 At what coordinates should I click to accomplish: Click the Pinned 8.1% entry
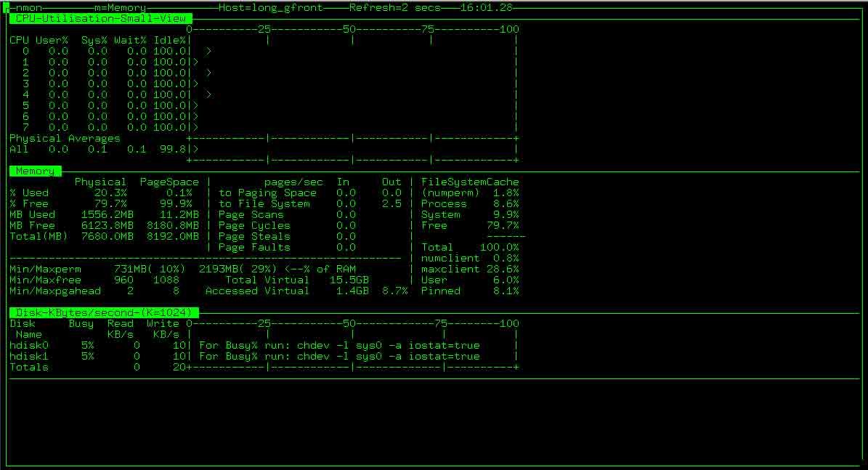(470, 291)
